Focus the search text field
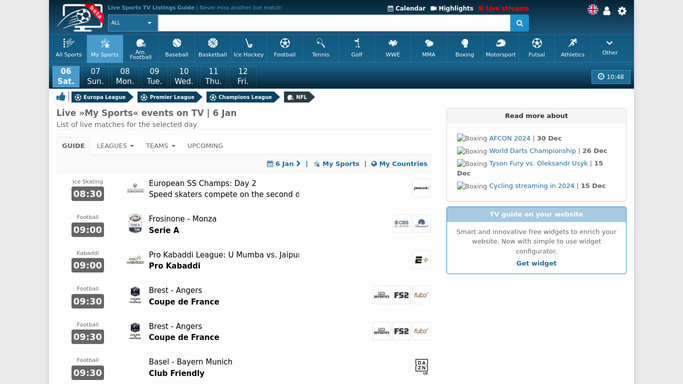This screenshot has width=683, height=384. (334, 23)
